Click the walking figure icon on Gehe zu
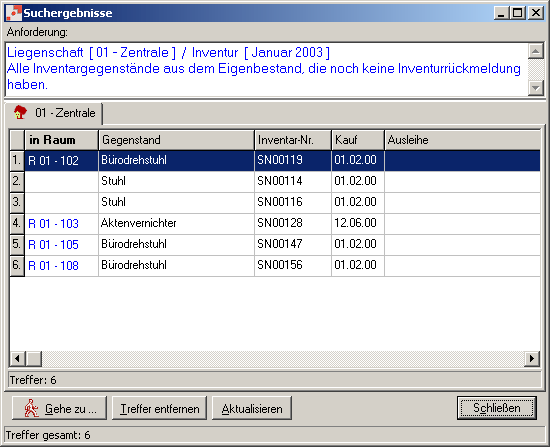This screenshot has width=550, height=447. click(x=31, y=408)
